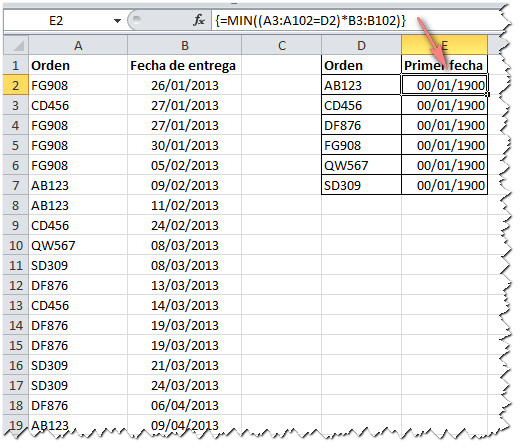Image resolution: width=521 pixels, height=448 pixels.
Task: Click the 'Fecha de entrega' header cell
Action: (184, 65)
